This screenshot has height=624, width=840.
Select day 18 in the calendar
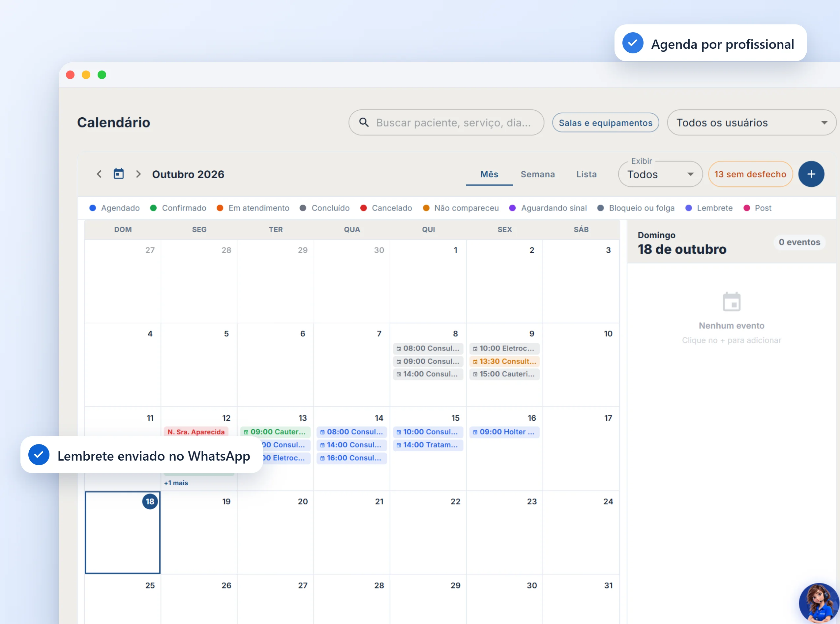pos(122,533)
